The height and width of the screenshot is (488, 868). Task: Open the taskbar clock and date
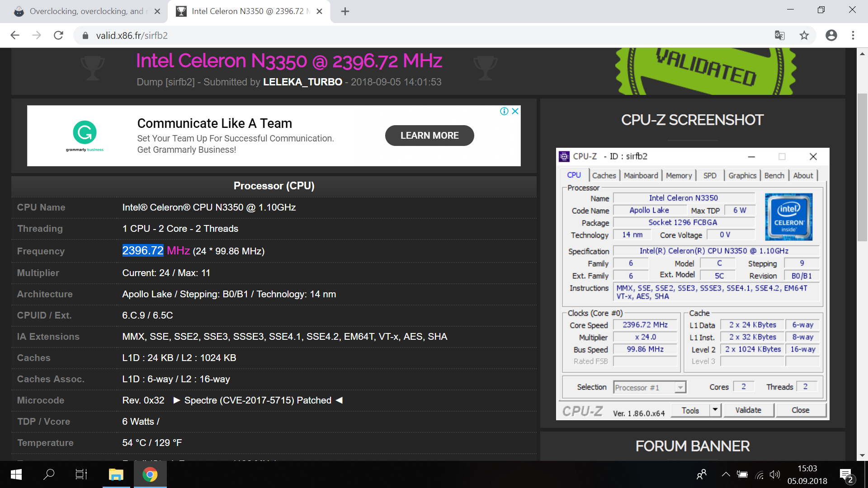pyautogui.click(x=807, y=474)
